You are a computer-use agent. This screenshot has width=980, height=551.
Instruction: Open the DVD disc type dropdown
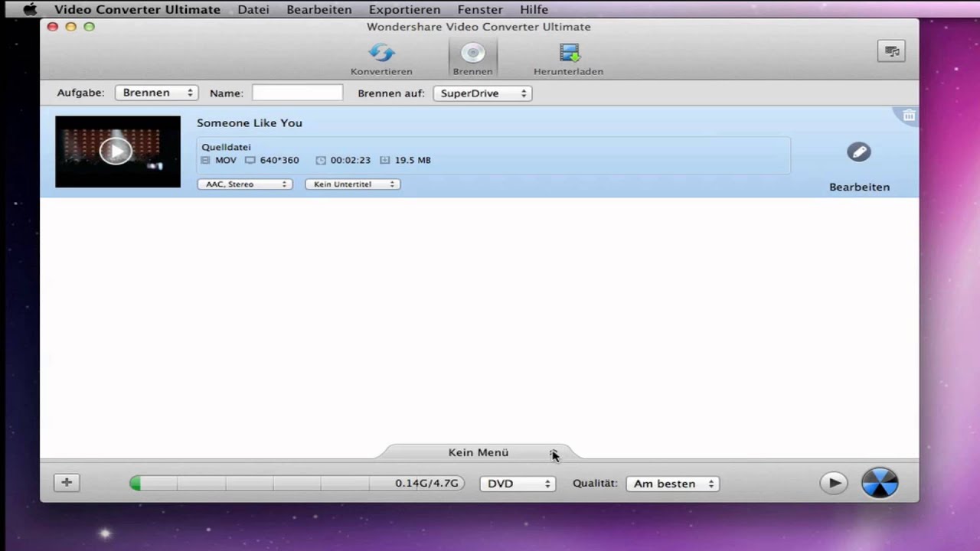point(518,484)
